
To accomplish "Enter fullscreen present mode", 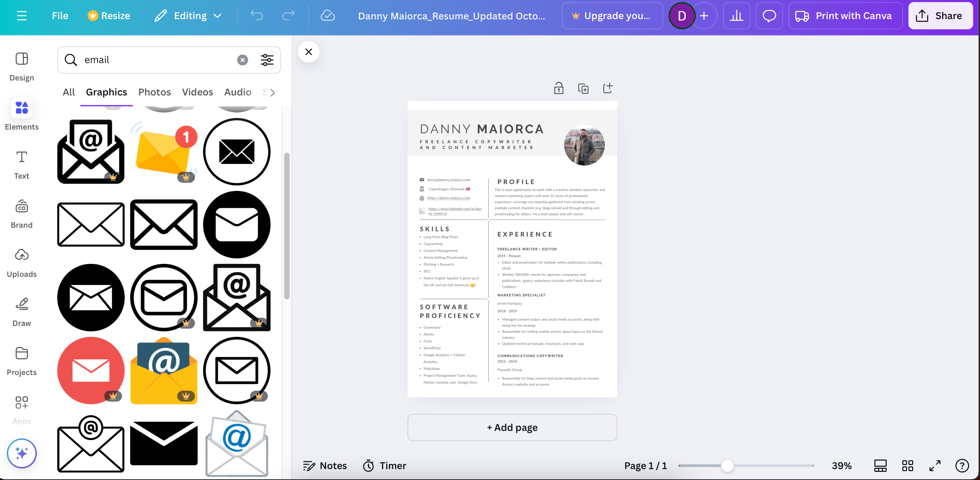I will pyautogui.click(x=935, y=466).
